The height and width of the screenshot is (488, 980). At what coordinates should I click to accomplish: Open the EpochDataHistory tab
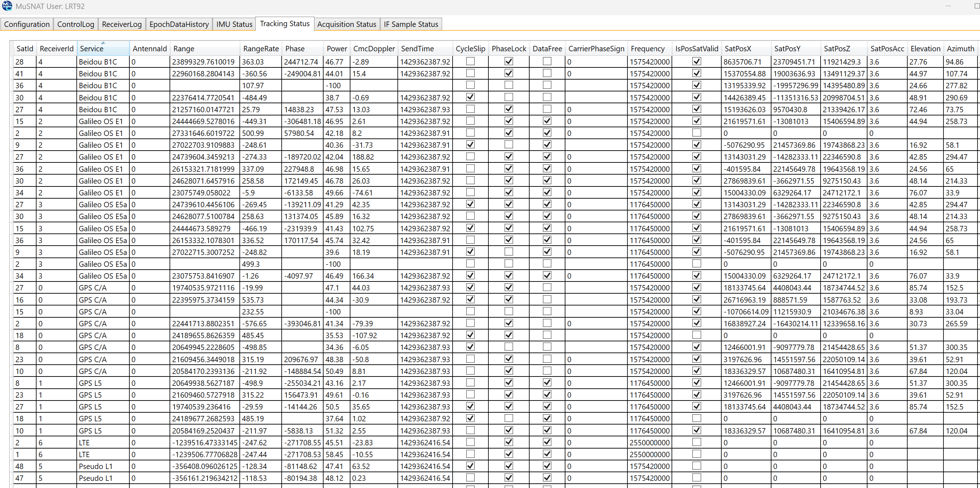click(179, 24)
